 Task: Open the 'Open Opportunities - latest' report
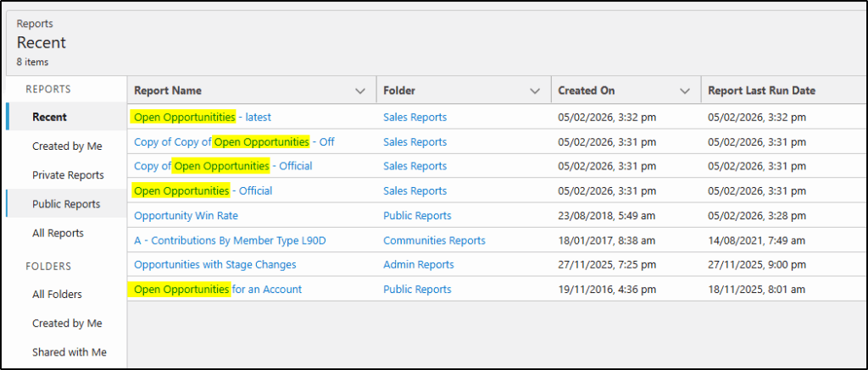click(x=203, y=117)
